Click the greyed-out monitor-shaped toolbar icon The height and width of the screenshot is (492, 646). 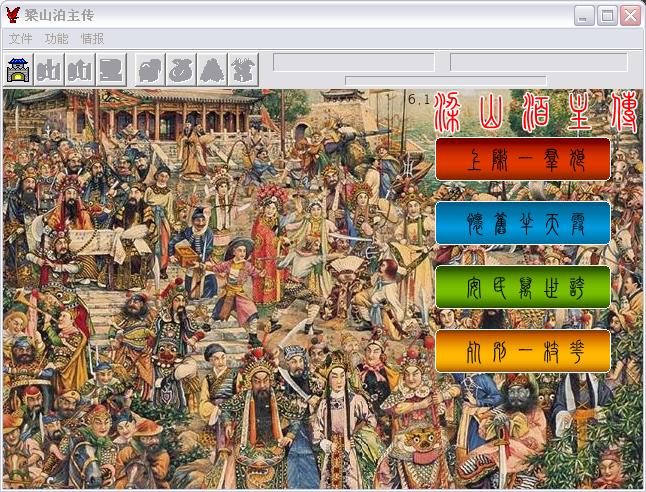(x=111, y=69)
